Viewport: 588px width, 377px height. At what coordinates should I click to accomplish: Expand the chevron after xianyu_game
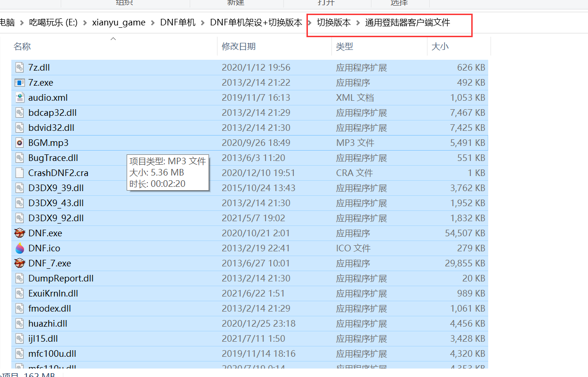[153, 23]
